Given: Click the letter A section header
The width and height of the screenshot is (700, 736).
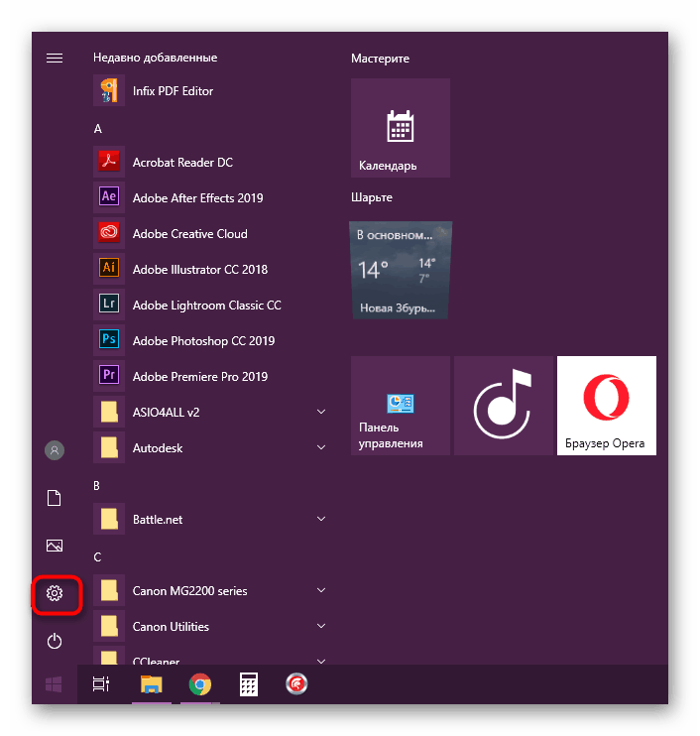Looking at the screenshot, I should 97,129.
